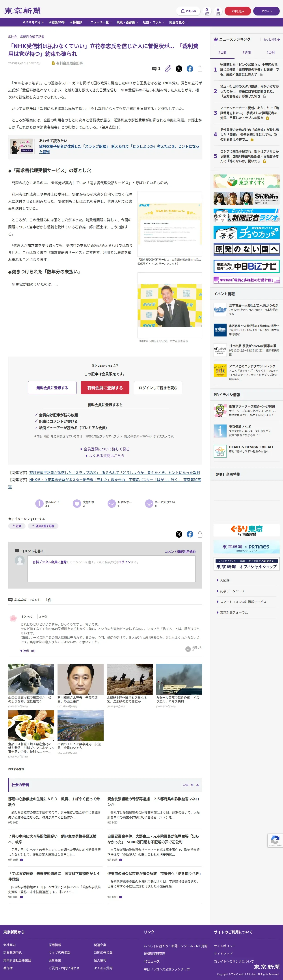
Task: Open the 東京すくすく banner
Action: click(247, 181)
